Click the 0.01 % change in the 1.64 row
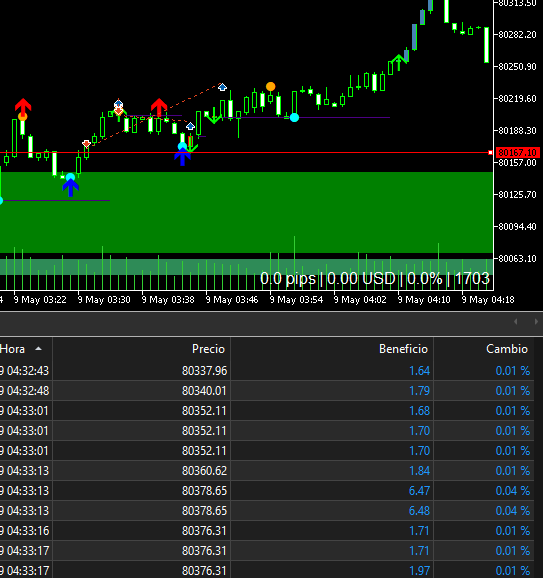Viewport: 543px width, 578px height. (513, 370)
